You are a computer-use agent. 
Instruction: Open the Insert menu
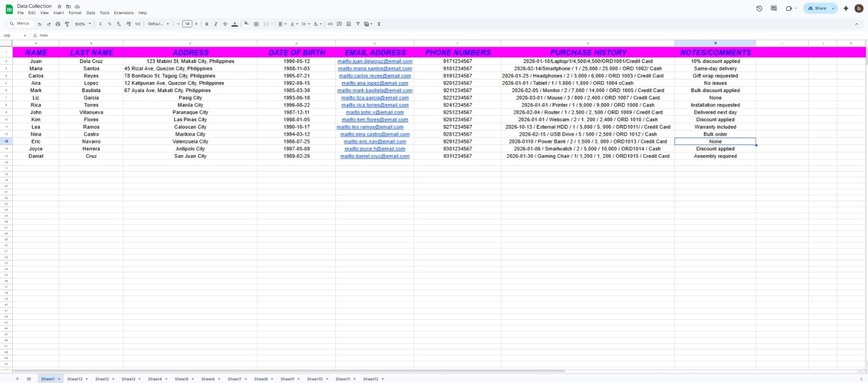click(59, 13)
